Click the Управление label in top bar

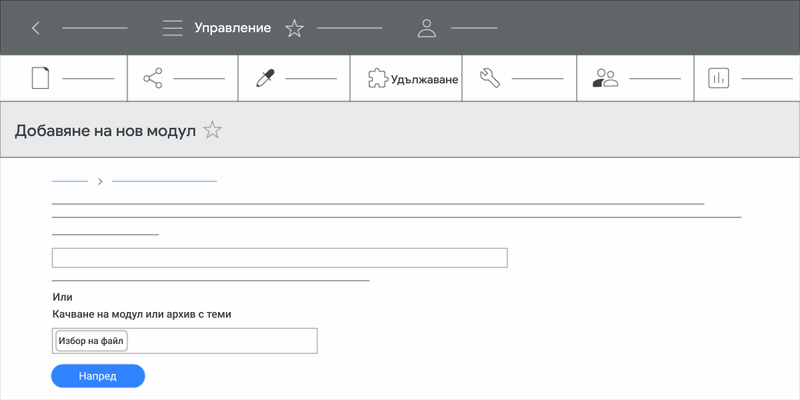[x=233, y=28]
